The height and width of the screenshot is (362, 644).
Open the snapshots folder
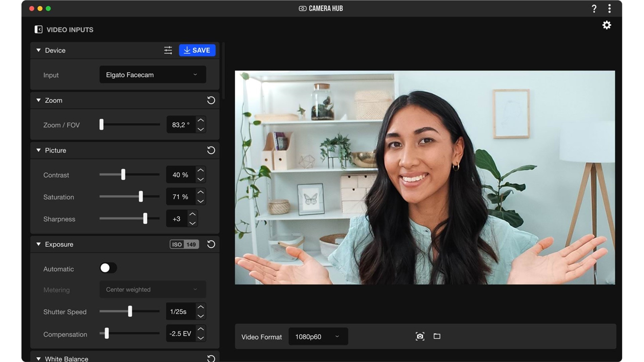[437, 336]
